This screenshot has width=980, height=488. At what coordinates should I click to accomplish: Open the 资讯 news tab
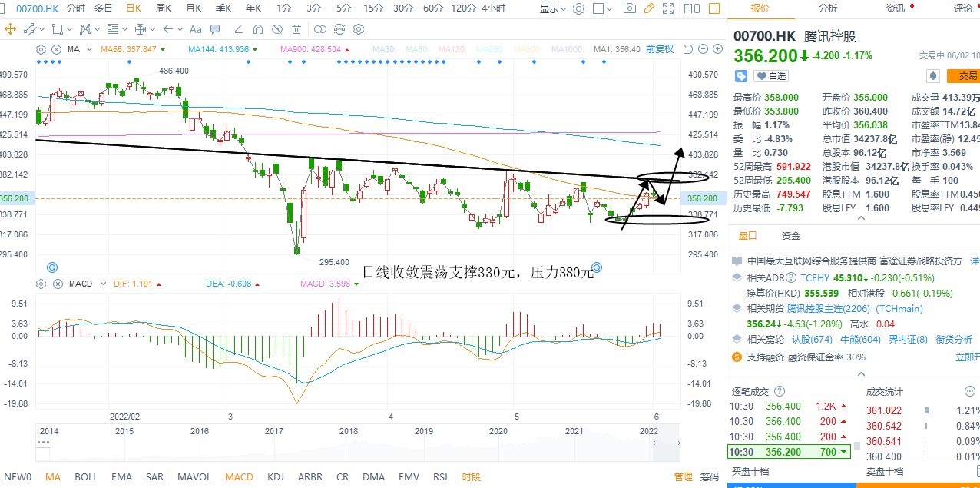pyautogui.click(x=896, y=8)
